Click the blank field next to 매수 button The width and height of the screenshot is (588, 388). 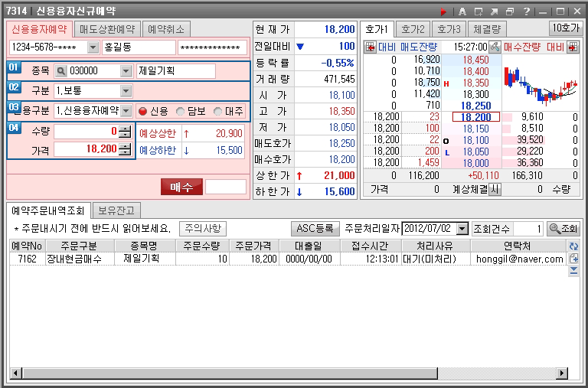point(226,187)
